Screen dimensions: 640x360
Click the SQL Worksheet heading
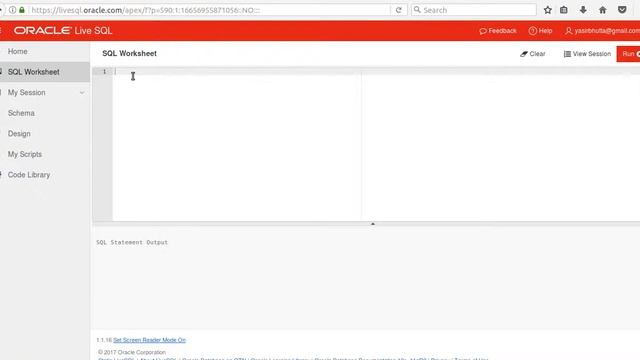click(x=129, y=53)
